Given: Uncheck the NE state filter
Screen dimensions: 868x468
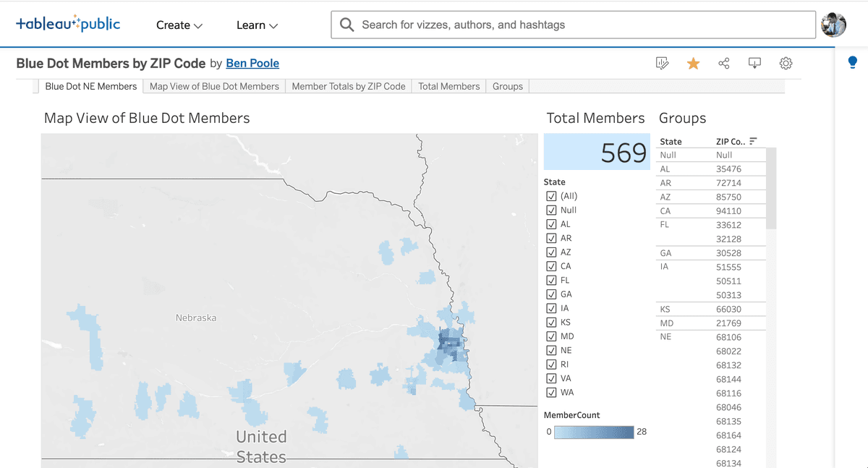Looking at the screenshot, I should tap(550, 350).
